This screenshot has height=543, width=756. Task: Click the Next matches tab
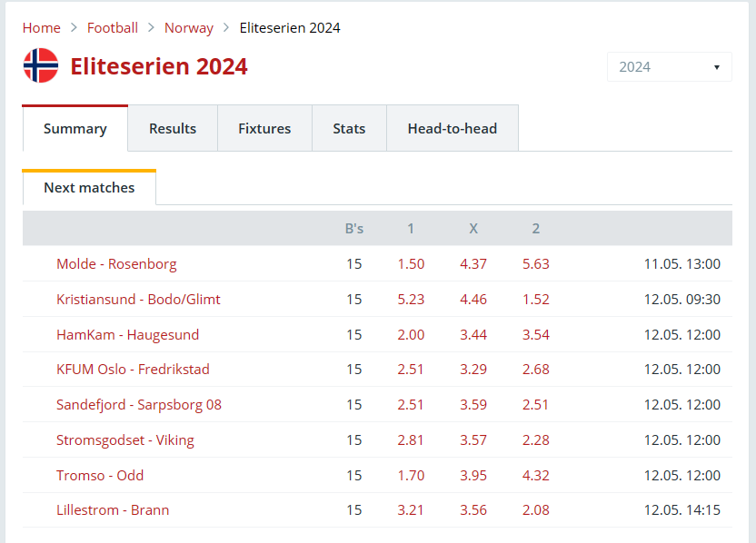click(89, 187)
